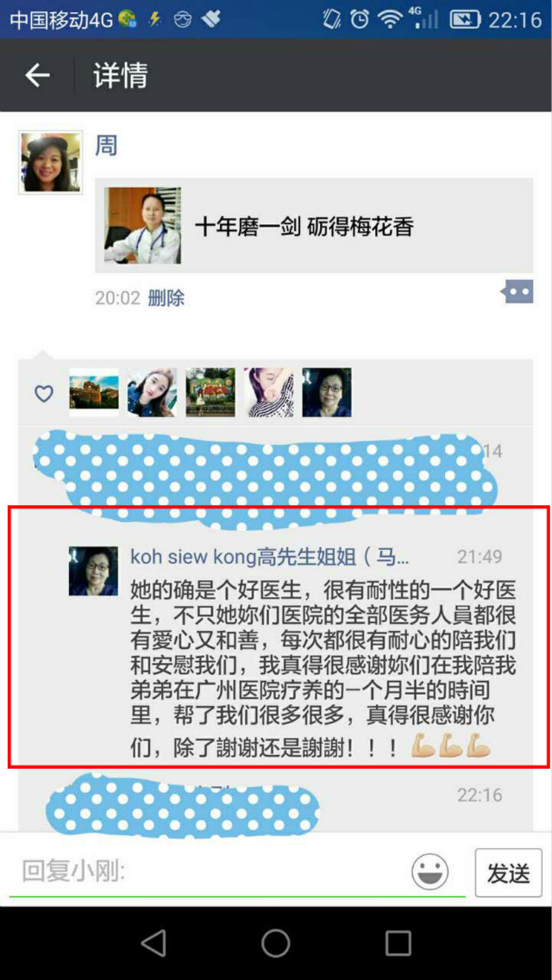The width and height of the screenshot is (552, 980).
Task: Tap the 发送 send button
Action: [508, 872]
